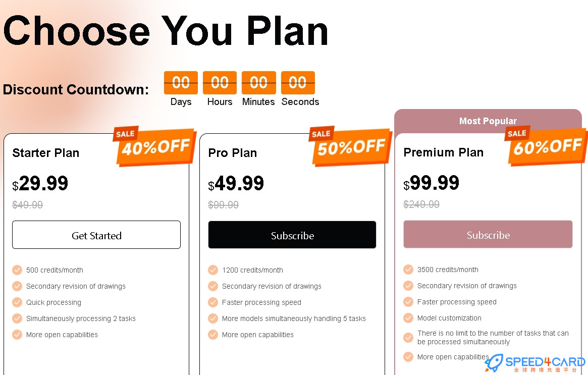Click the checkmark next to Model customization
The width and height of the screenshot is (588, 375).
408,318
